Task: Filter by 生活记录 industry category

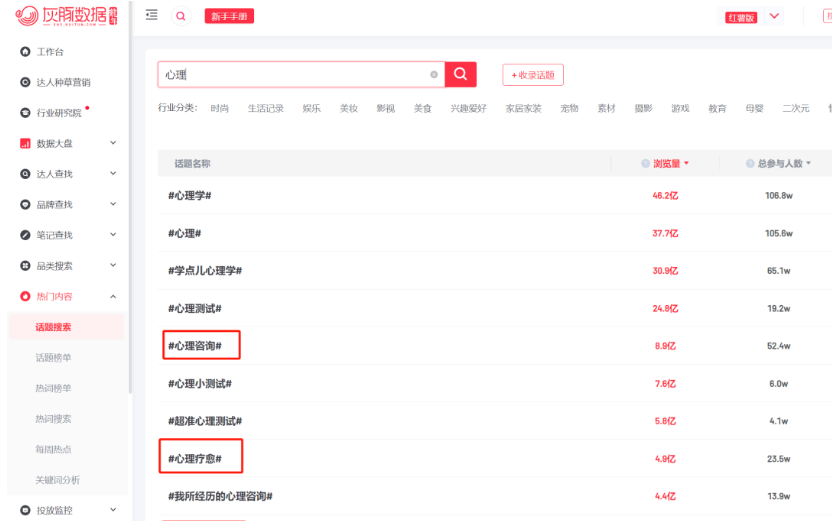Action: pos(266,108)
